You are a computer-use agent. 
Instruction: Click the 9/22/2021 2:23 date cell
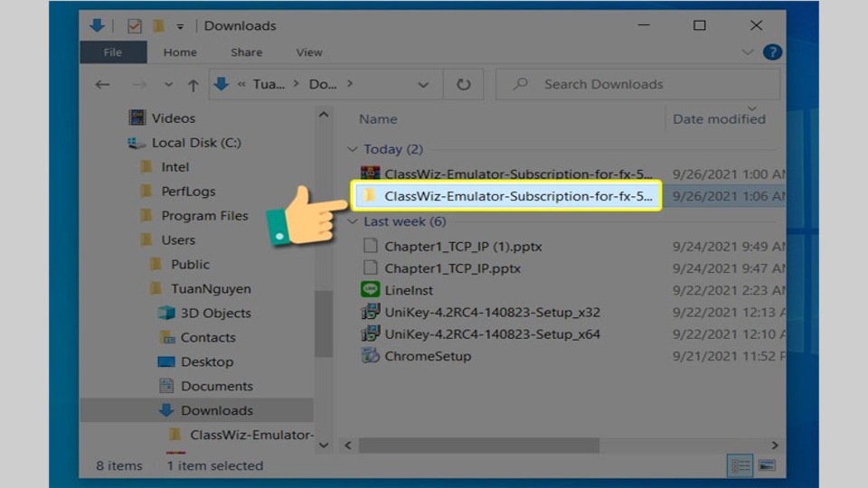[x=729, y=290]
